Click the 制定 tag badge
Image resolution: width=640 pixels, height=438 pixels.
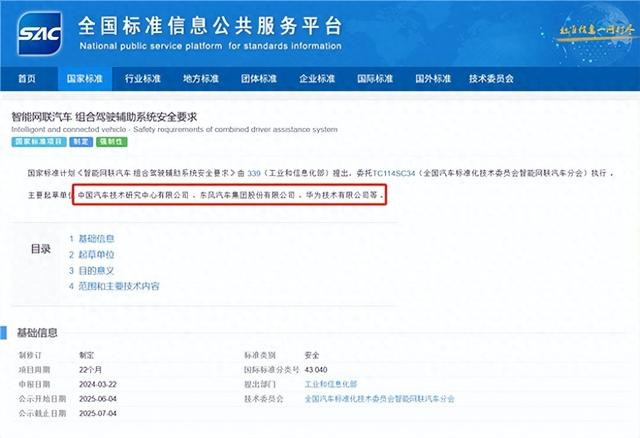pyautogui.click(x=81, y=142)
